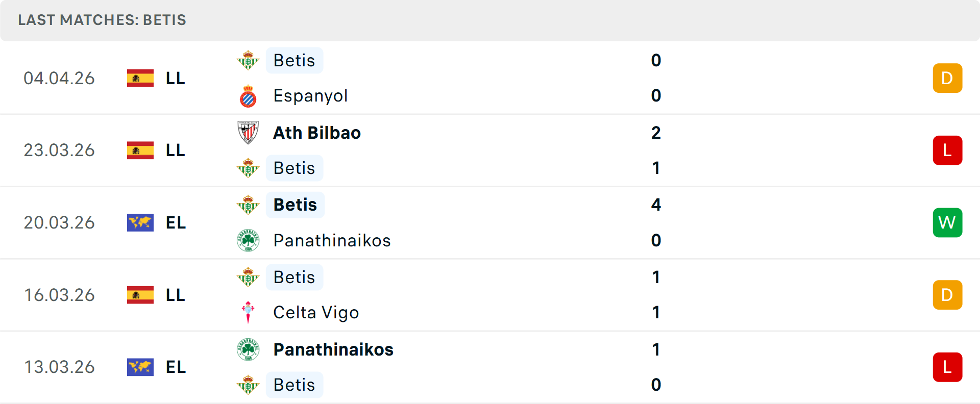Open the Espanyol team link
Image resolution: width=980 pixels, height=404 pixels.
(310, 96)
